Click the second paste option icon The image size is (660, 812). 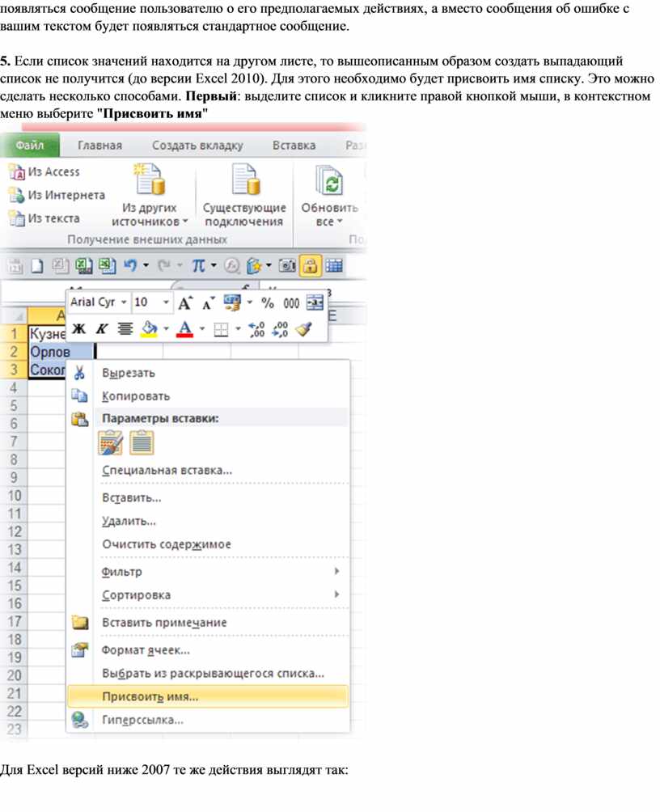click(142, 443)
